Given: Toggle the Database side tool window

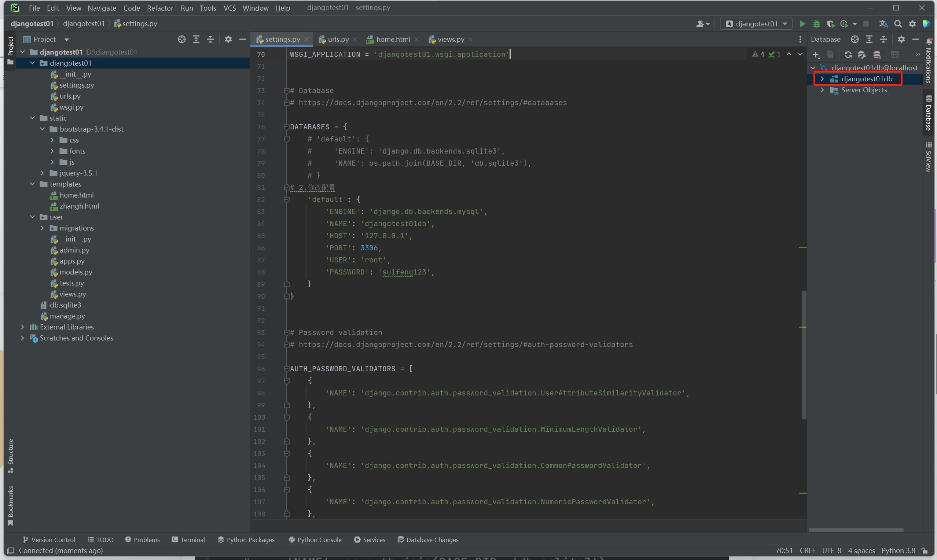Looking at the screenshot, I should tap(929, 113).
